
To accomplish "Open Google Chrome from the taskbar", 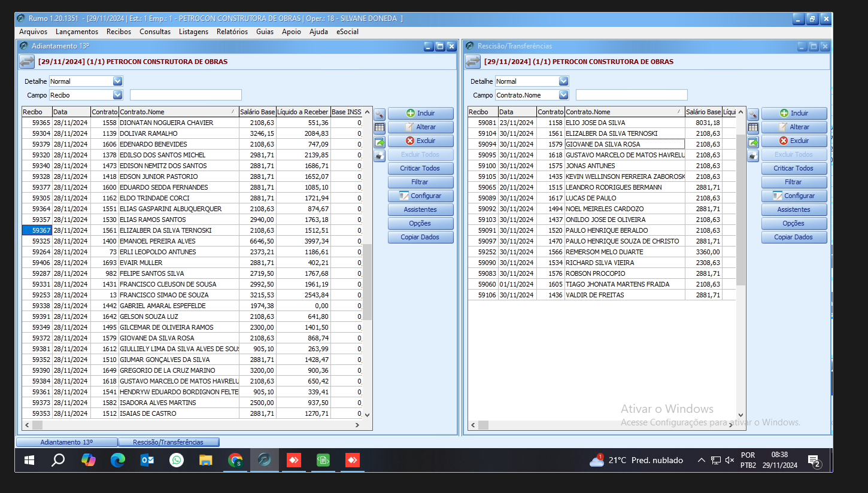I will point(235,460).
